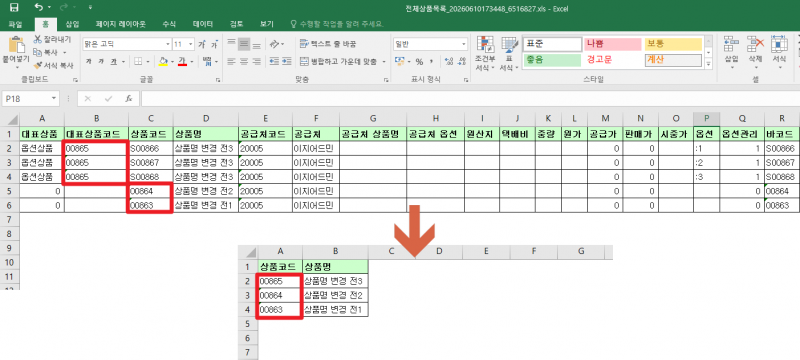
Task: Click 병합하고 가운데 맞춤 merge button
Action: pyautogui.click(x=339, y=62)
